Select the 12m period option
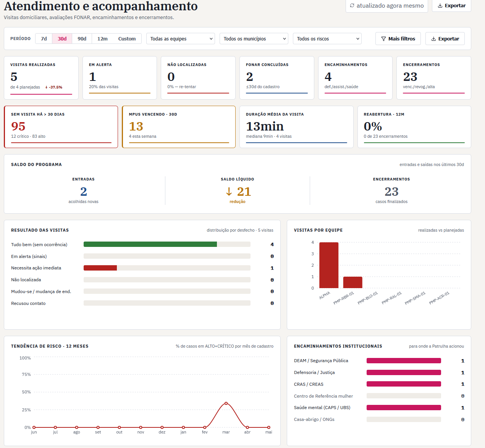Image resolution: width=485 pixels, height=448 pixels. pyautogui.click(x=102, y=39)
